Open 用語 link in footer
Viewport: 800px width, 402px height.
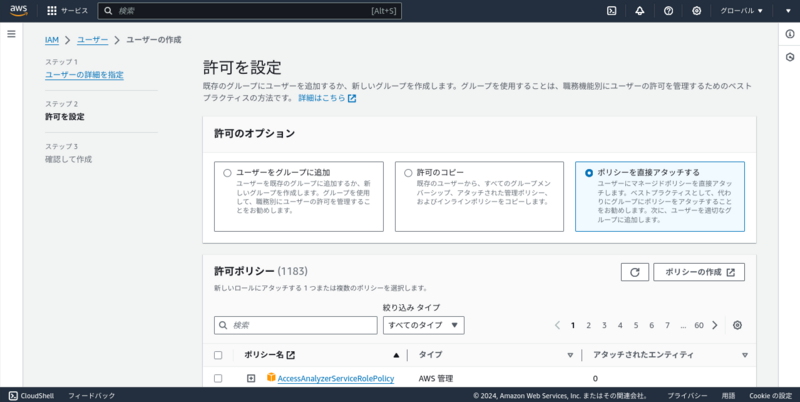coord(728,395)
